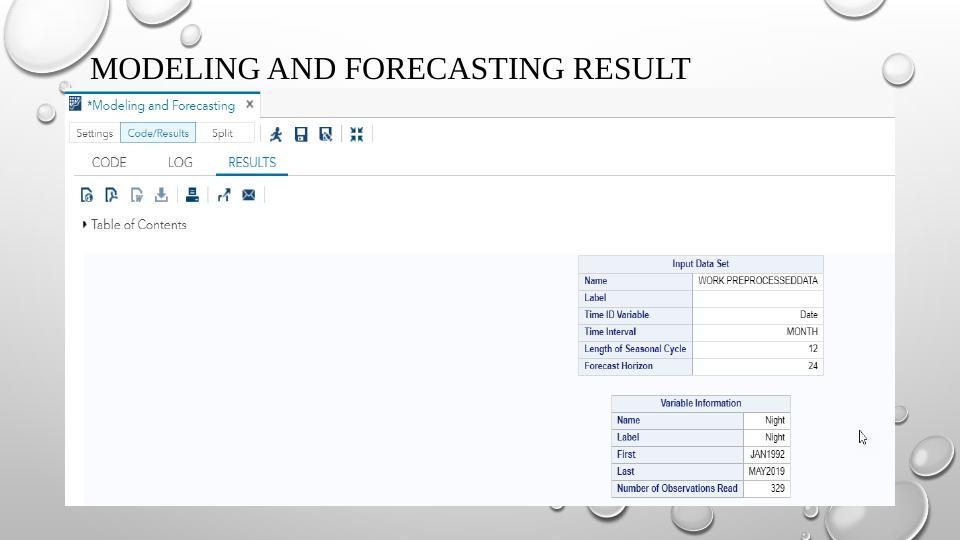
Task: Click the Run (running man) icon
Action: (276, 134)
